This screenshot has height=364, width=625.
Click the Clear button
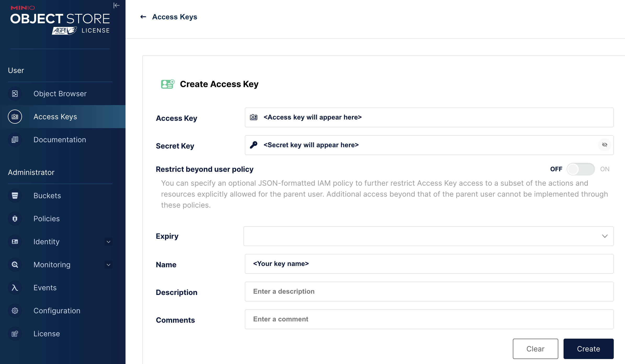coord(535,348)
